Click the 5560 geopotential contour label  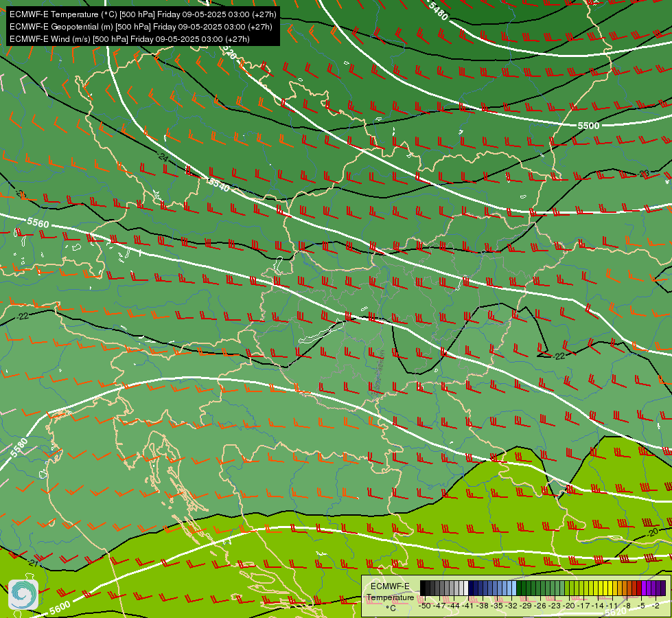[38, 222]
